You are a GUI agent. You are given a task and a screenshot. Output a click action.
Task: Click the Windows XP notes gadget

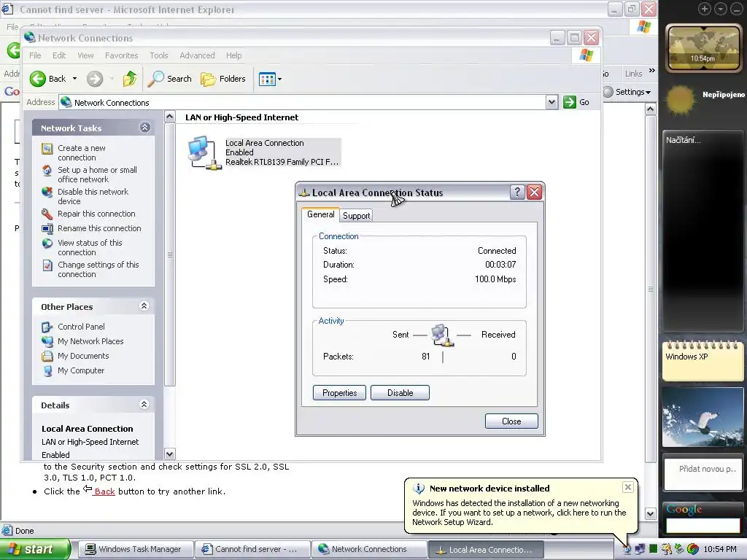coord(703,360)
